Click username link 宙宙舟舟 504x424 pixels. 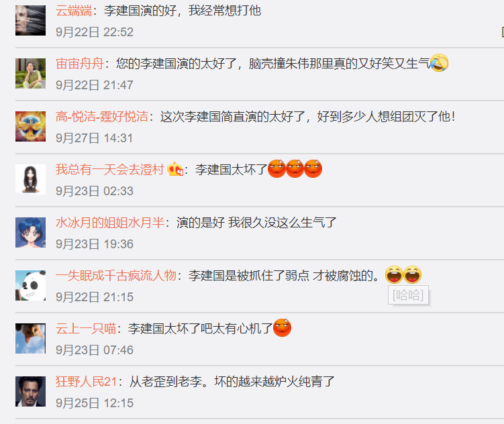pyautogui.click(x=80, y=64)
